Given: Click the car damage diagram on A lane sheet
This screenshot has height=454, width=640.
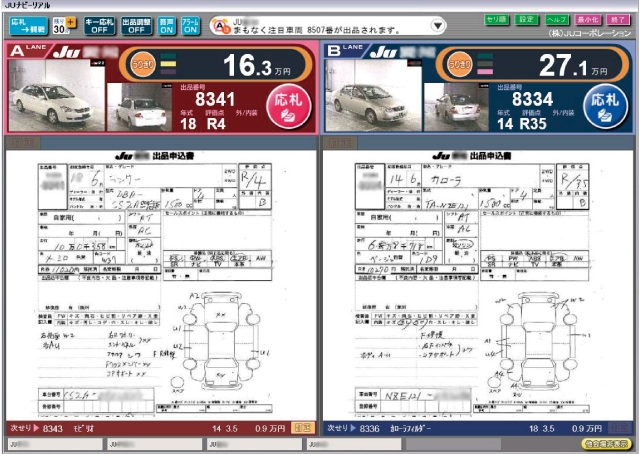Looking at the screenshot, I should tap(221, 340).
